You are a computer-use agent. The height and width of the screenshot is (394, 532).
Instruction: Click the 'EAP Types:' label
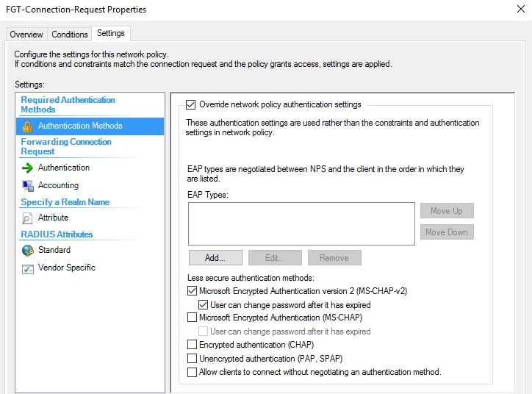[x=208, y=195]
